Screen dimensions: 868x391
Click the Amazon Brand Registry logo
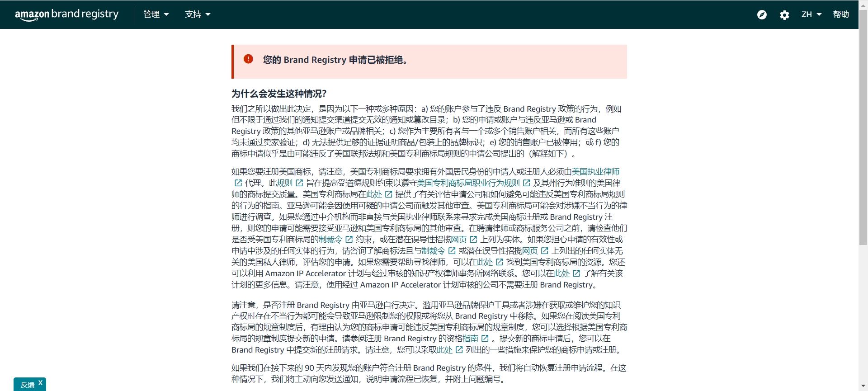(x=67, y=14)
